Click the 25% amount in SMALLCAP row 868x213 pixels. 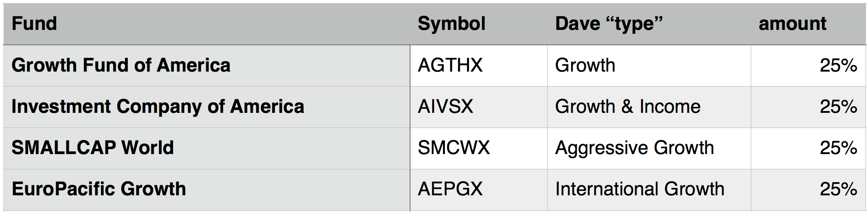tap(808, 148)
